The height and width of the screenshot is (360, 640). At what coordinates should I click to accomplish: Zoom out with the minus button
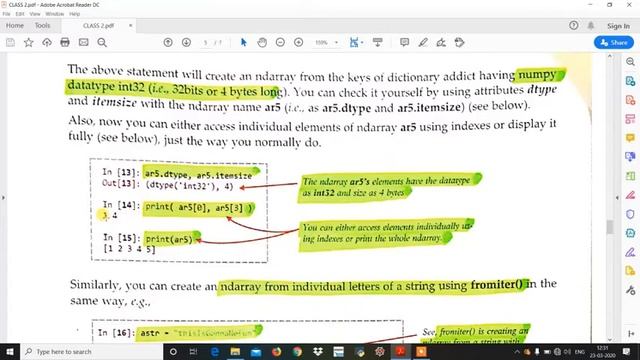(280, 42)
